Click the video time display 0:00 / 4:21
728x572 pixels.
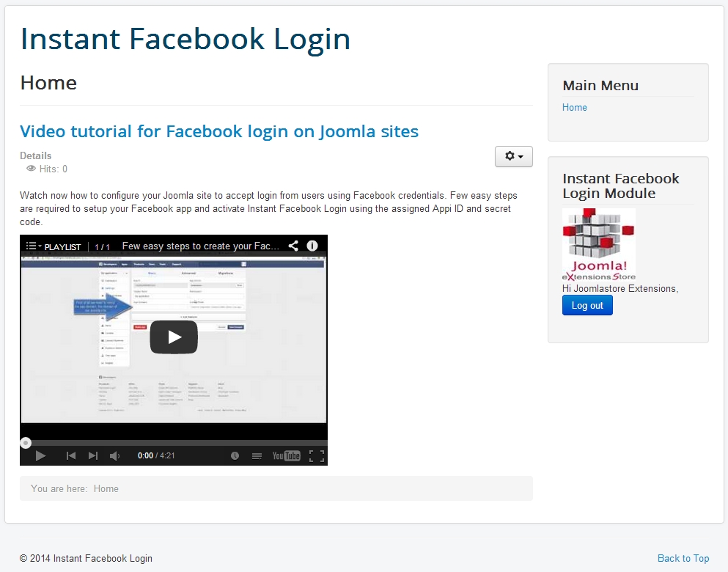tap(156, 456)
